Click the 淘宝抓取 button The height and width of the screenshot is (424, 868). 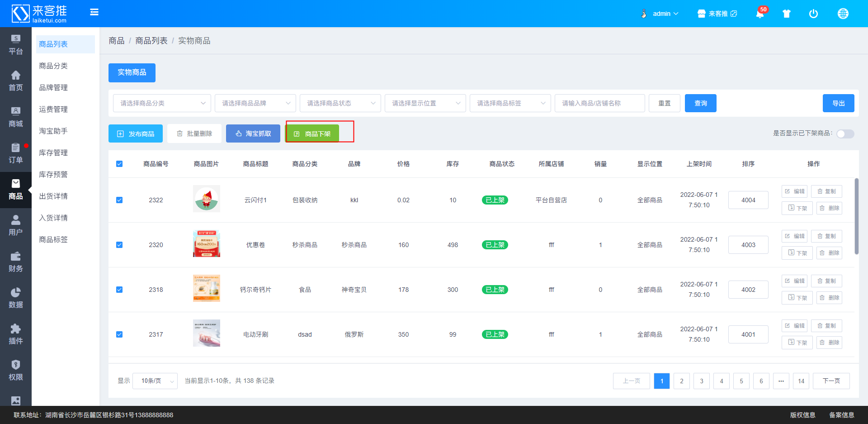pyautogui.click(x=253, y=133)
